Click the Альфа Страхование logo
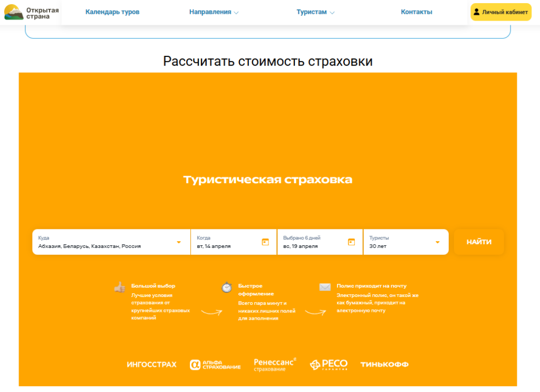Viewport: 540px width, 392px height. tap(215, 365)
